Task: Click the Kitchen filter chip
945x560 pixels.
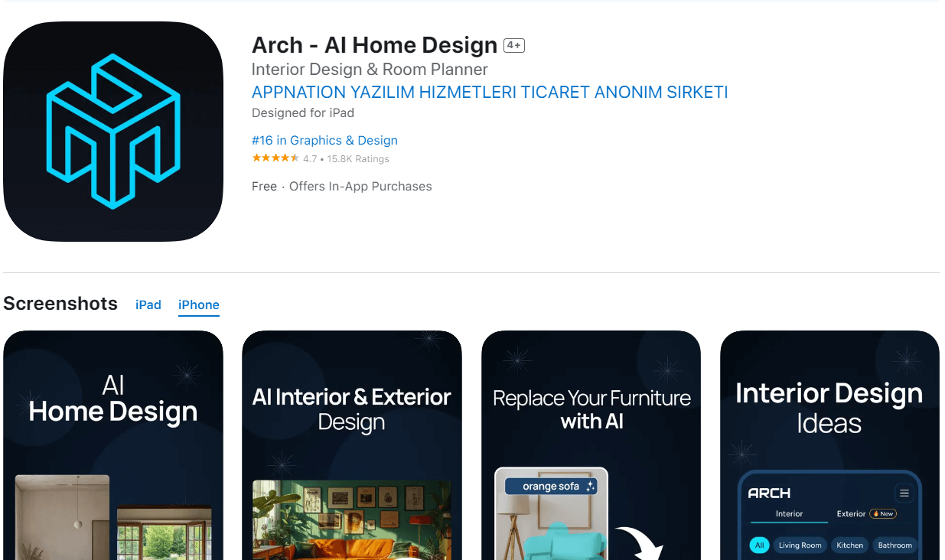Action: tap(849, 545)
